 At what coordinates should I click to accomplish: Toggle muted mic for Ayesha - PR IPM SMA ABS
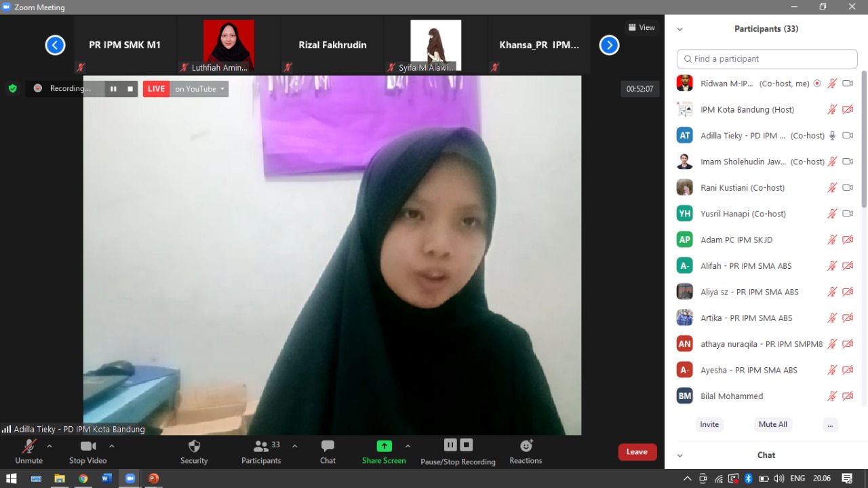point(833,370)
